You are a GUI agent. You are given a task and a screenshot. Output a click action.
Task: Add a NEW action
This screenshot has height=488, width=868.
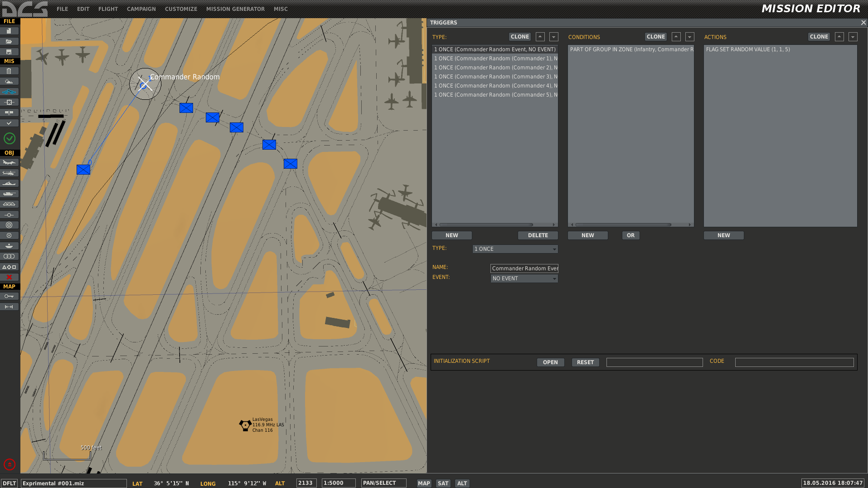[x=724, y=235]
